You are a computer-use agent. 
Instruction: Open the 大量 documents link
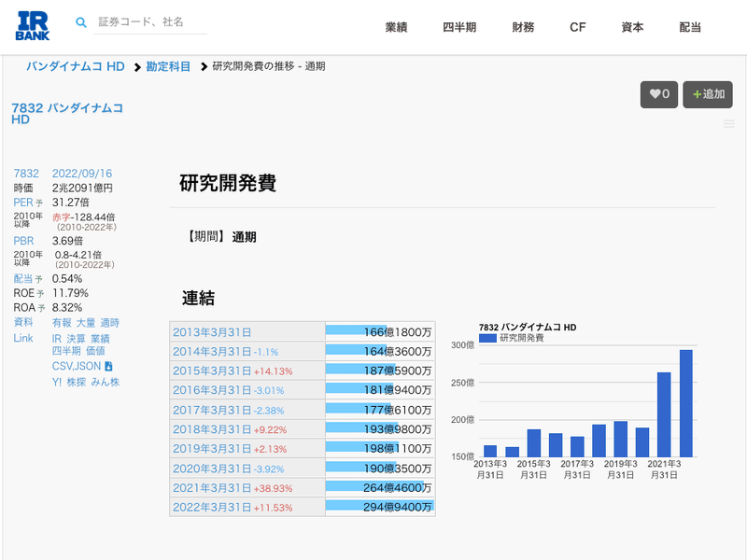pyautogui.click(x=86, y=323)
